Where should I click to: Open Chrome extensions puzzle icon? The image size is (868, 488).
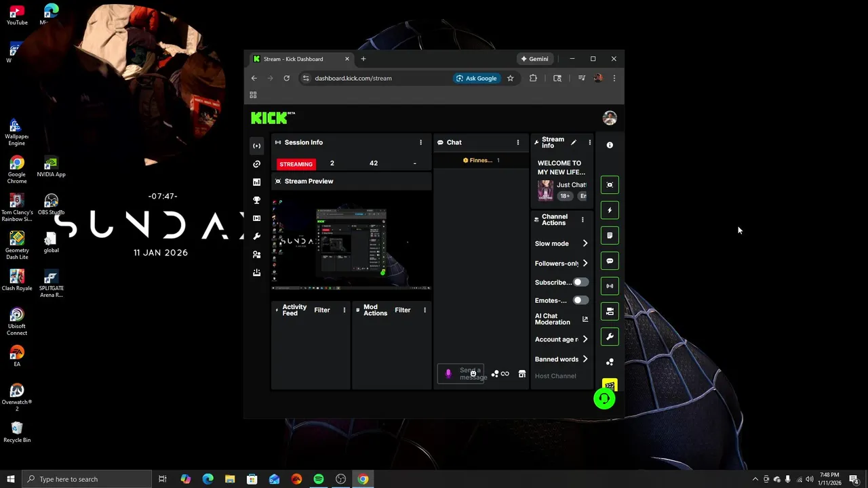tap(533, 78)
